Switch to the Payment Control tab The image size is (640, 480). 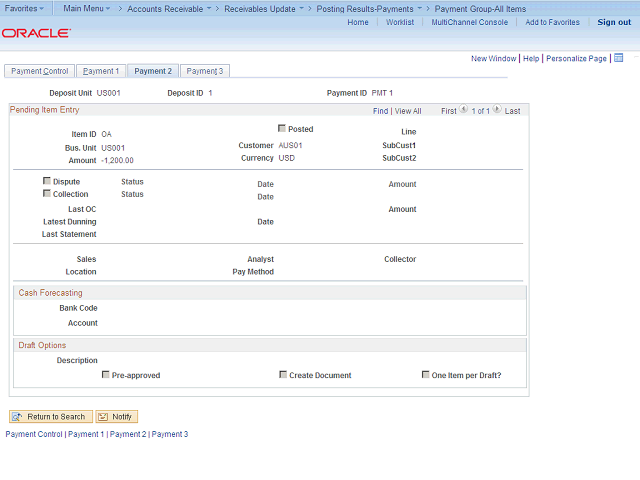tap(40, 71)
